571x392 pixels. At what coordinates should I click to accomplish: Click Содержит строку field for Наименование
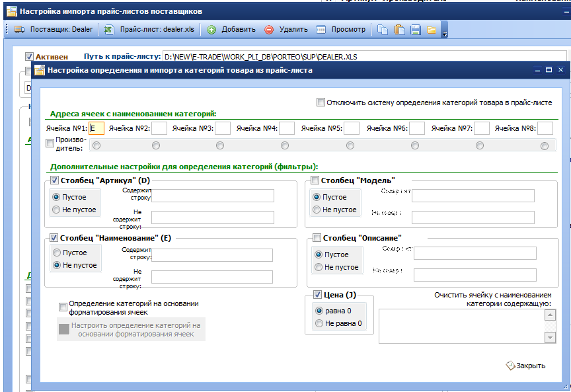point(212,255)
